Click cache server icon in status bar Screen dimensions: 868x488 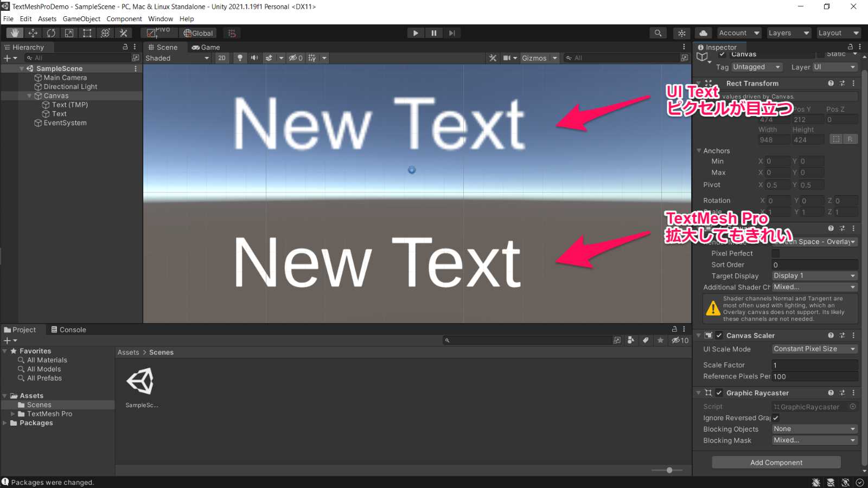(831, 483)
